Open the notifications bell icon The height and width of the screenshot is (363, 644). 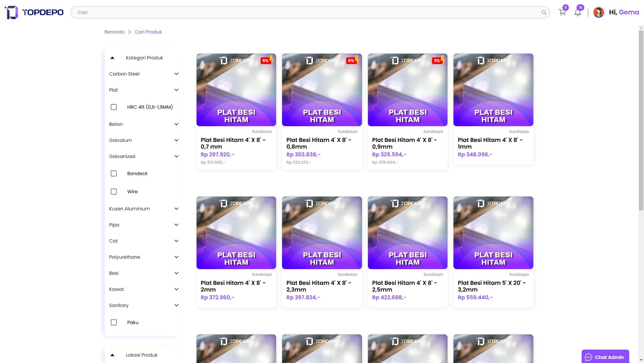[578, 13]
